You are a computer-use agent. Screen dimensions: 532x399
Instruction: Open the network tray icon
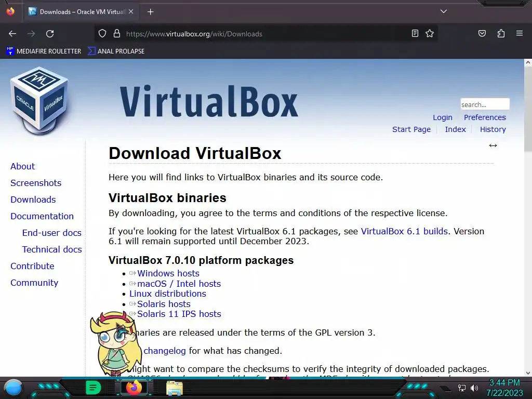pyautogui.click(x=461, y=388)
